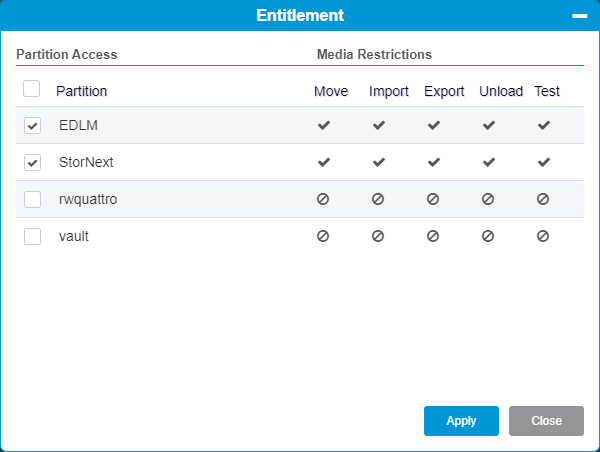Click the Move checkmark for EDLM
Image resolution: width=600 pixels, height=452 pixels.
[323, 126]
